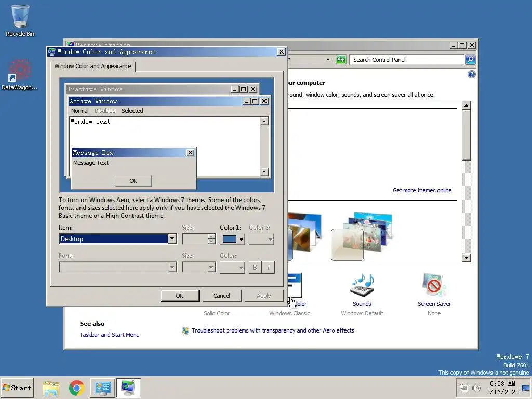This screenshot has width=532, height=399.
Task: Click the address bar dropdown arrow in Personalization
Action: [x=328, y=60]
